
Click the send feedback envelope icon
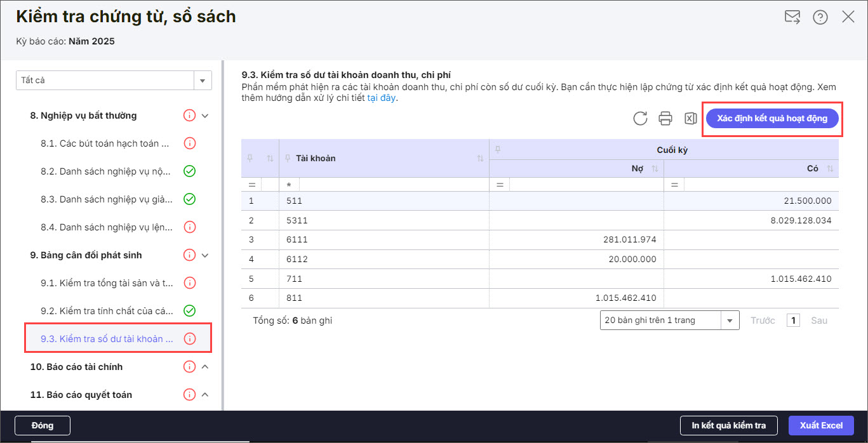pos(792,17)
